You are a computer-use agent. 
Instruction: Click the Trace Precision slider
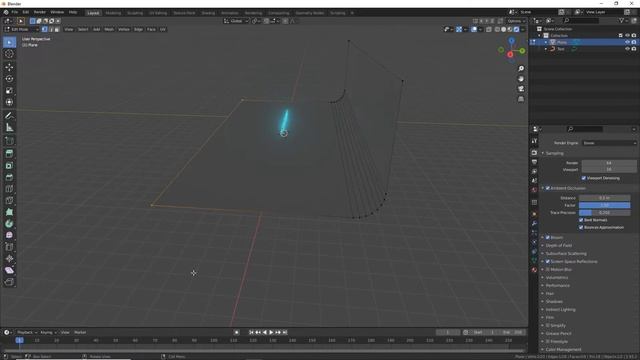(x=604, y=213)
